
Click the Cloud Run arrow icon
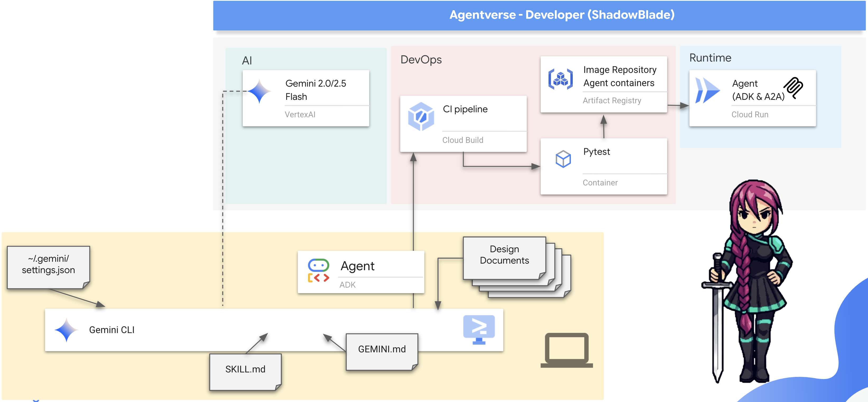(x=707, y=90)
